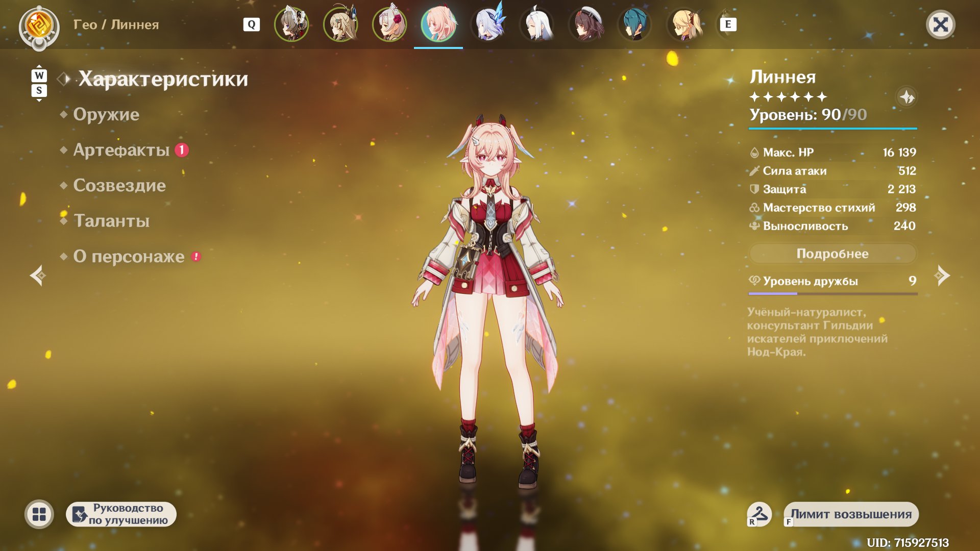Click the five-star rarity indicator

click(x=788, y=97)
